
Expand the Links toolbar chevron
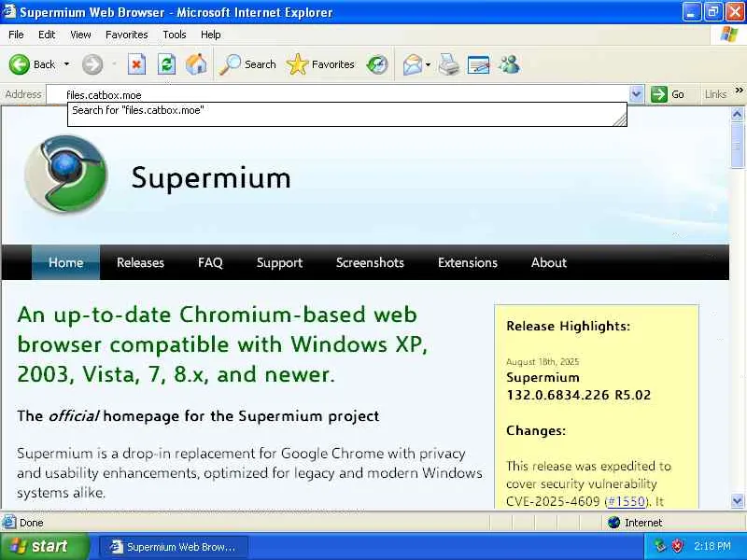(739, 90)
